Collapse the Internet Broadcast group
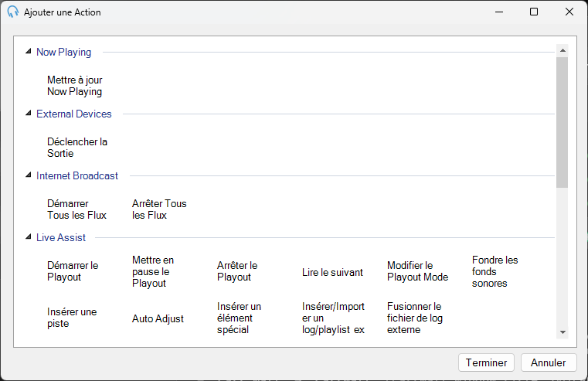Screen dimensions: 588x381 point(28,175)
